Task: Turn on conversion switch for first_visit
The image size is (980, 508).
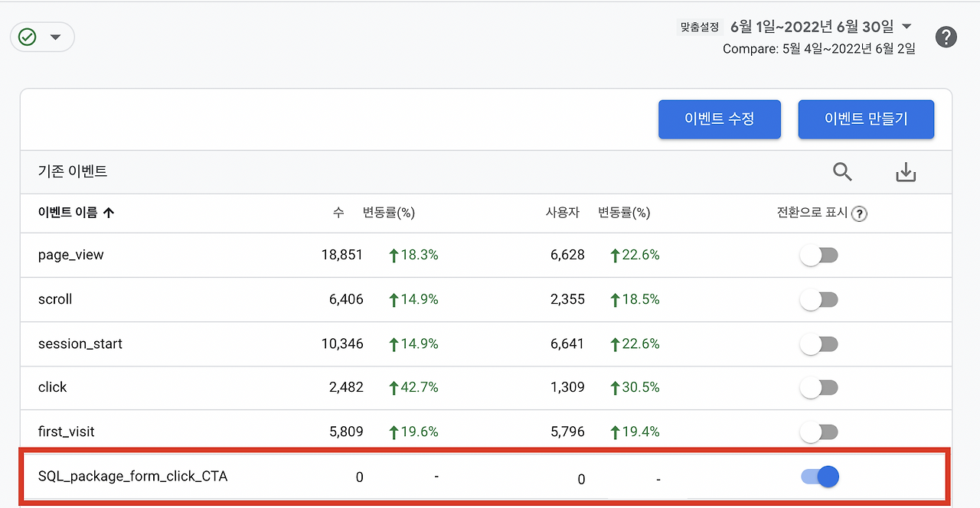Action: coord(820,432)
